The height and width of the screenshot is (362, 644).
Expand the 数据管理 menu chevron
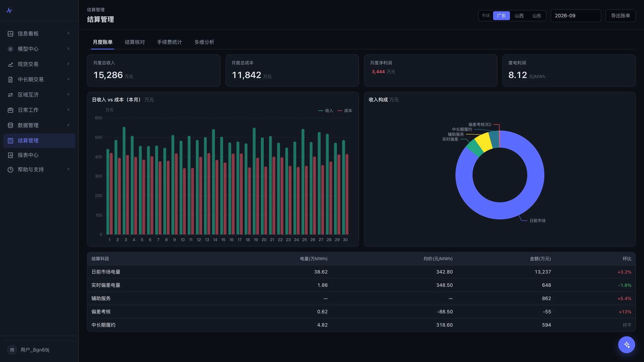[x=68, y=125]
